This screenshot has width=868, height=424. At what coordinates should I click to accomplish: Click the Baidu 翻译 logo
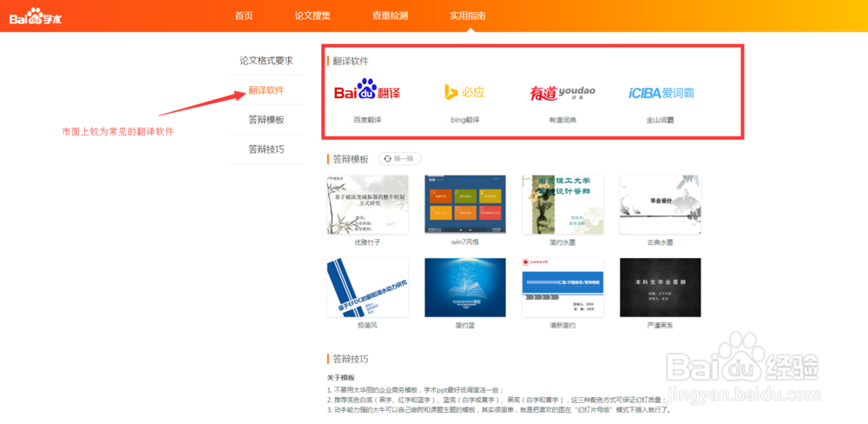(x=367, y=91)
